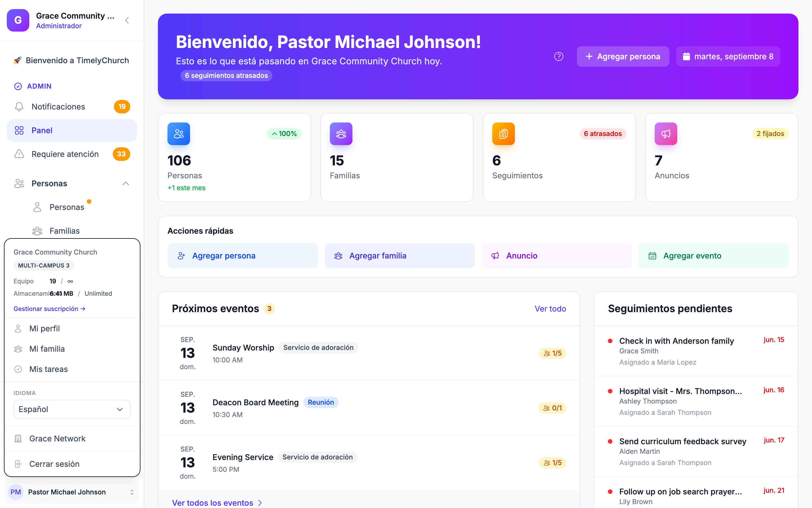This screenshot has width=812, height=508.
Task: Click the 2 fijados badge
Action: [770, 134]
